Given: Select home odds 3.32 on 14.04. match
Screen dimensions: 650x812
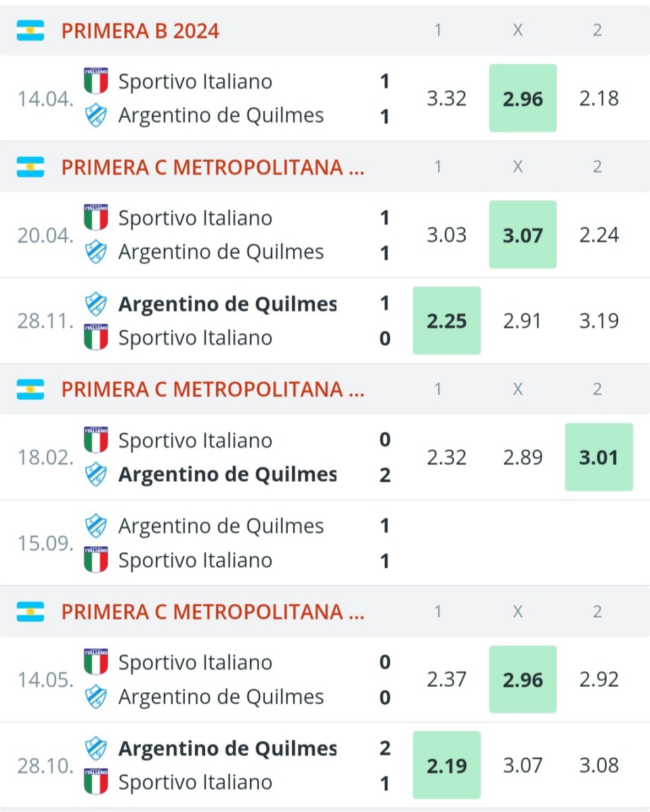Looking at the screenshot, I should 447,98.
